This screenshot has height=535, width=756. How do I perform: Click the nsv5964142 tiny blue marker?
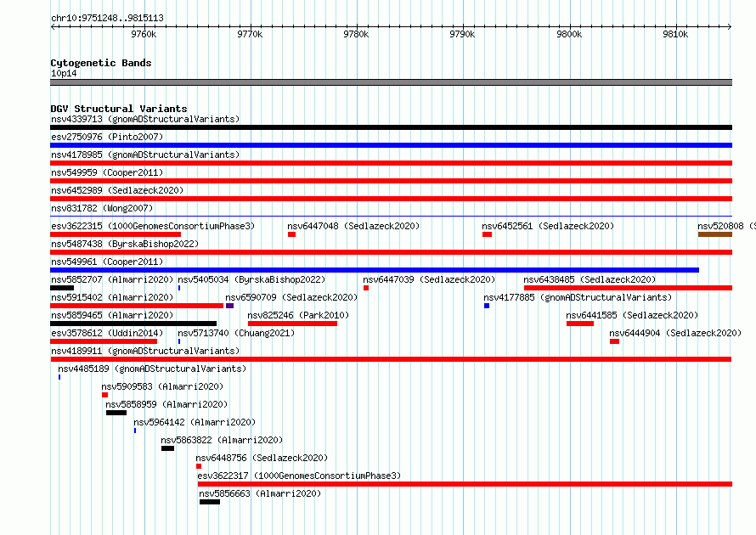tap(135, 431)
